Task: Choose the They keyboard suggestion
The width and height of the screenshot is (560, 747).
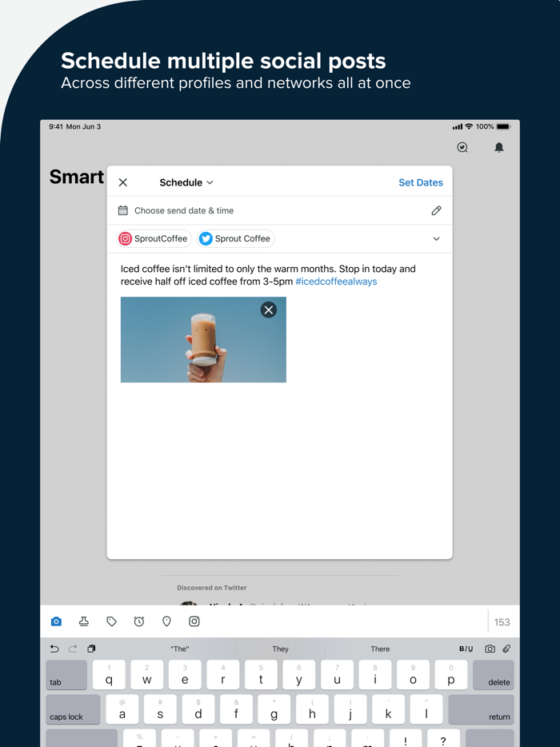Action: [x=280, y=649]
